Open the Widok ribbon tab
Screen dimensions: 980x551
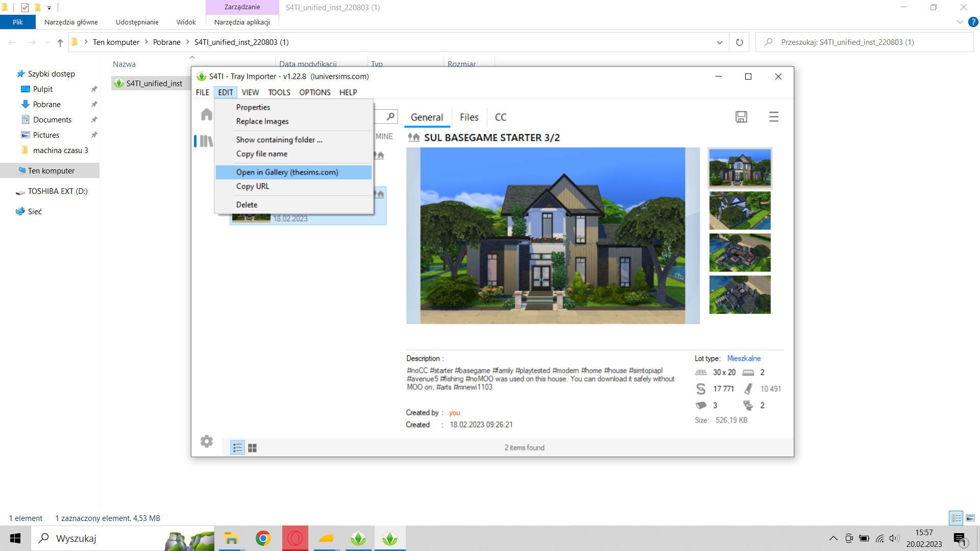186,22
